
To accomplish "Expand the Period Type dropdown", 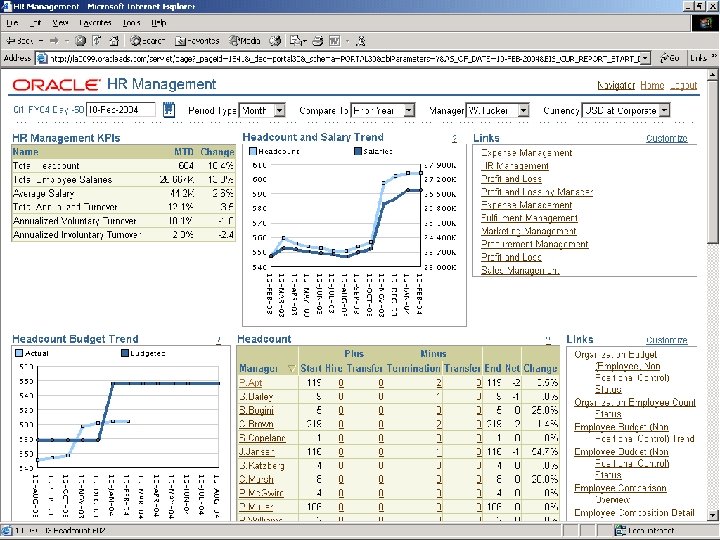I will tap(279, 110).
